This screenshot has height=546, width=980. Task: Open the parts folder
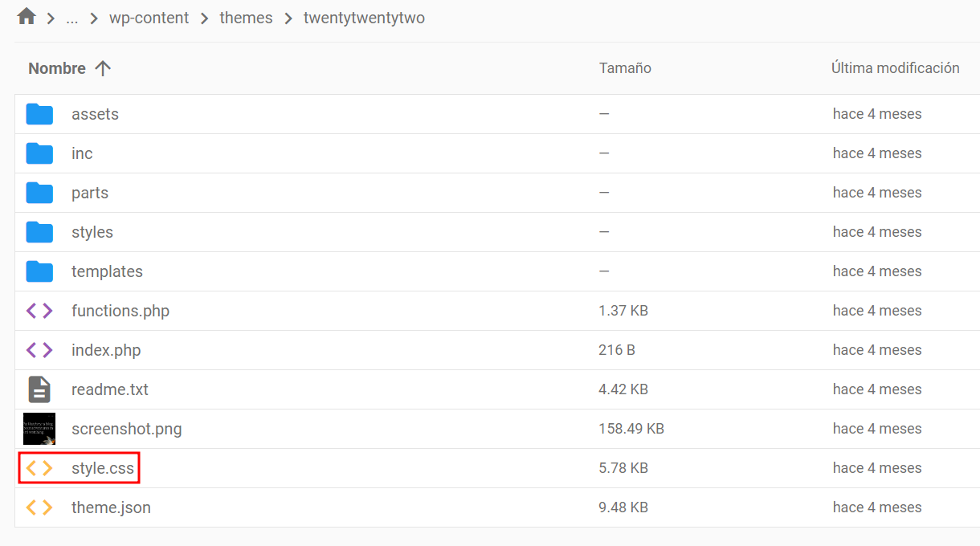[89, 192]
